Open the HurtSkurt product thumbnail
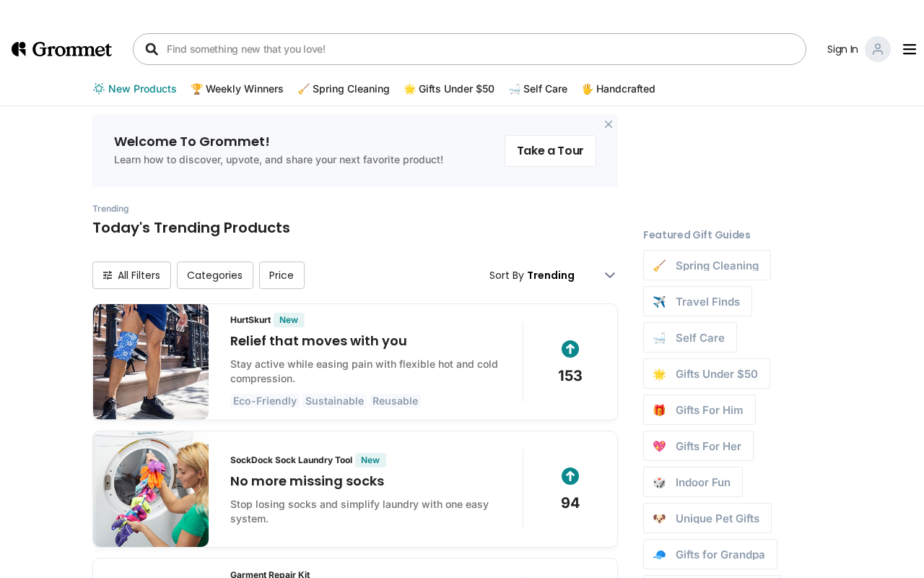This screenshot has width=924, height=578. [x=151, y=362]
